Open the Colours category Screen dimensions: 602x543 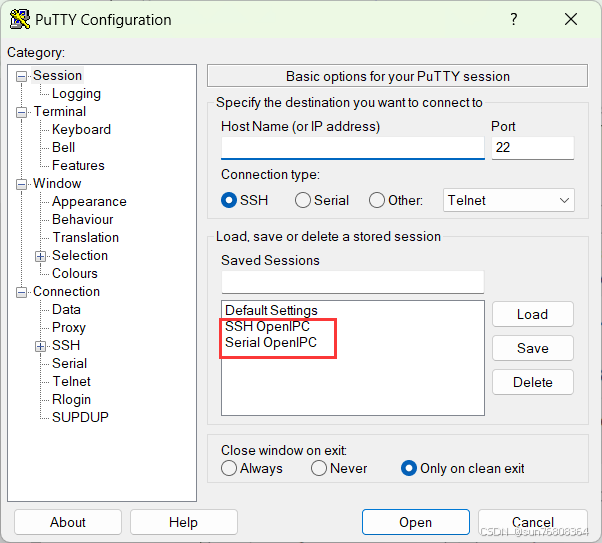pos(75,273)
